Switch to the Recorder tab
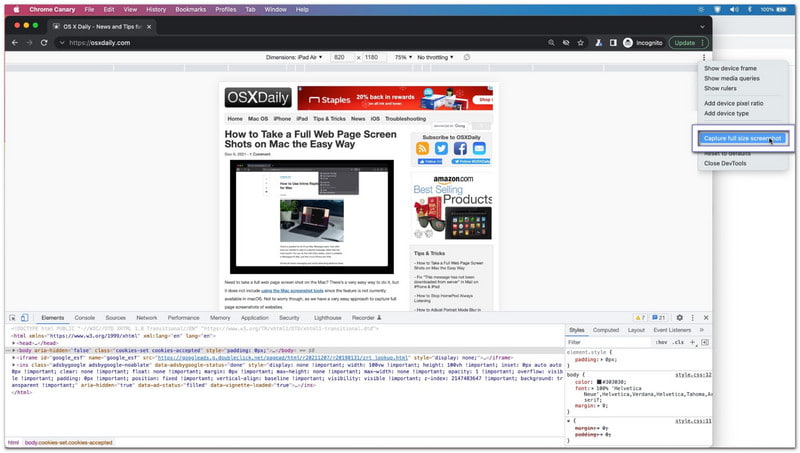 coord(366,318)
